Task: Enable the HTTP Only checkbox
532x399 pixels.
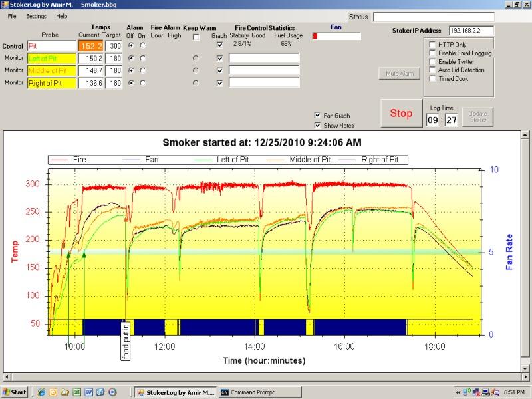Action: (432, 45)
